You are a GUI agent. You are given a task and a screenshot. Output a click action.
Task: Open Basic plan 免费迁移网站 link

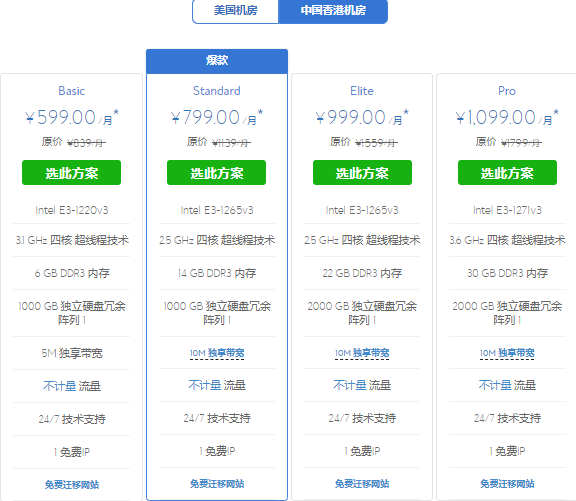72,484
